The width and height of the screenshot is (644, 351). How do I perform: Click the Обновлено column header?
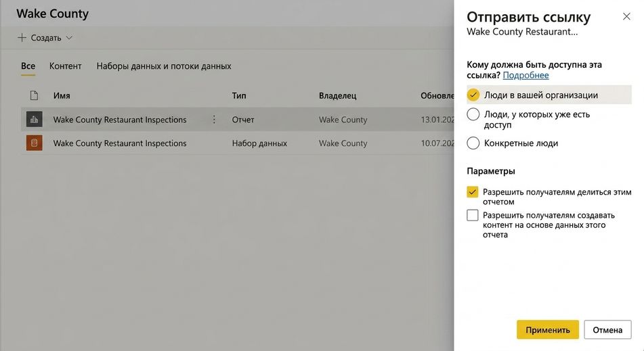tap(437, 95)
